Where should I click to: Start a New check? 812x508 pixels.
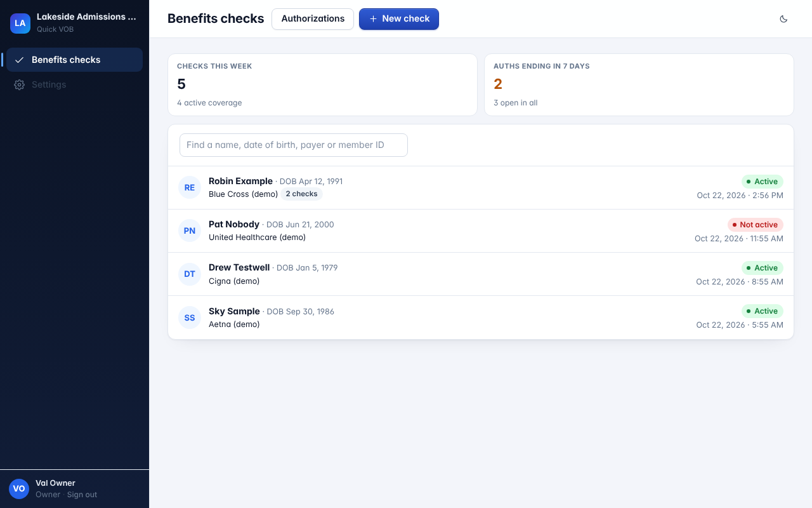click(x=399, y=19)
